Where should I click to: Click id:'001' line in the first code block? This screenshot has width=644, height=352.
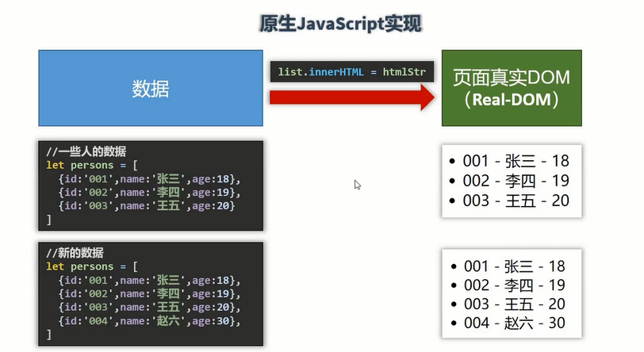[149, 178]
